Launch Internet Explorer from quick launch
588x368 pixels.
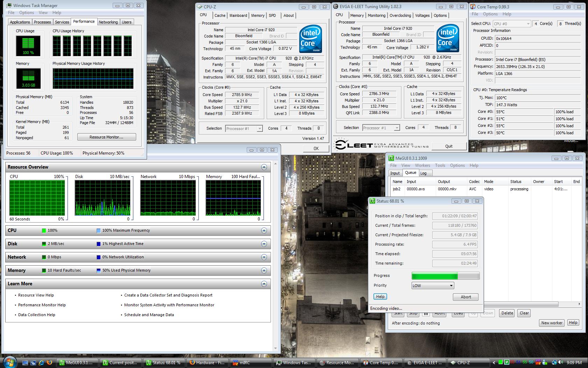[x=41, y=363]
